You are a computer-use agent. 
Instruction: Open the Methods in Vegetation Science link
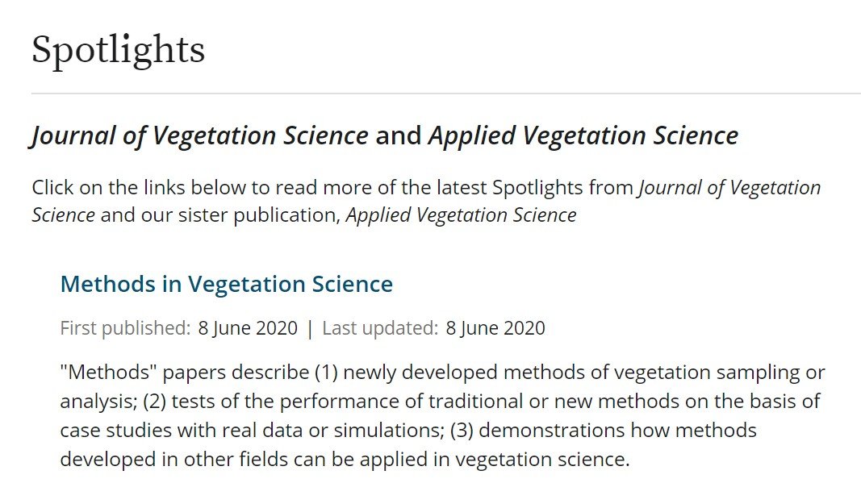coord(226,284)
